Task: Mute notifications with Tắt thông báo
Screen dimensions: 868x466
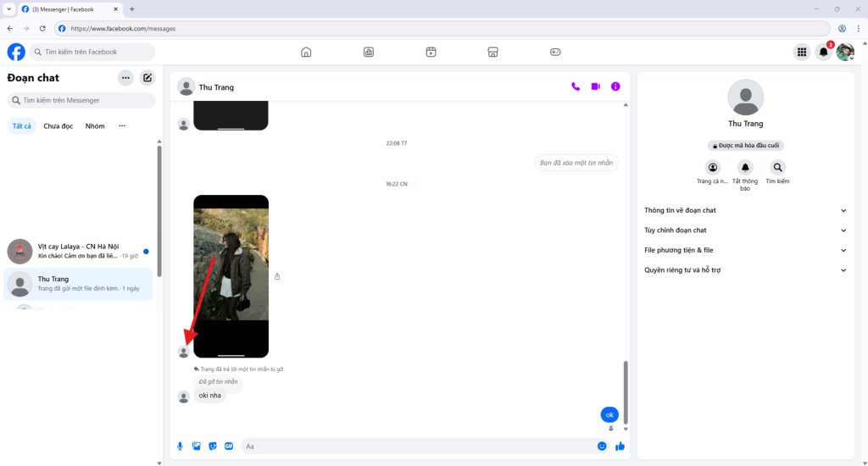Action: tap(744, 168)
